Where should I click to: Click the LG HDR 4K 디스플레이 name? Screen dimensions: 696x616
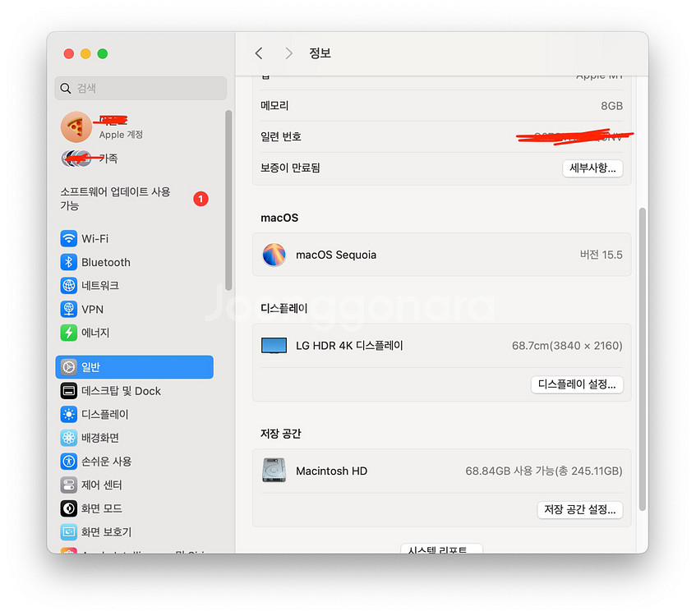(x=349, y=346)
